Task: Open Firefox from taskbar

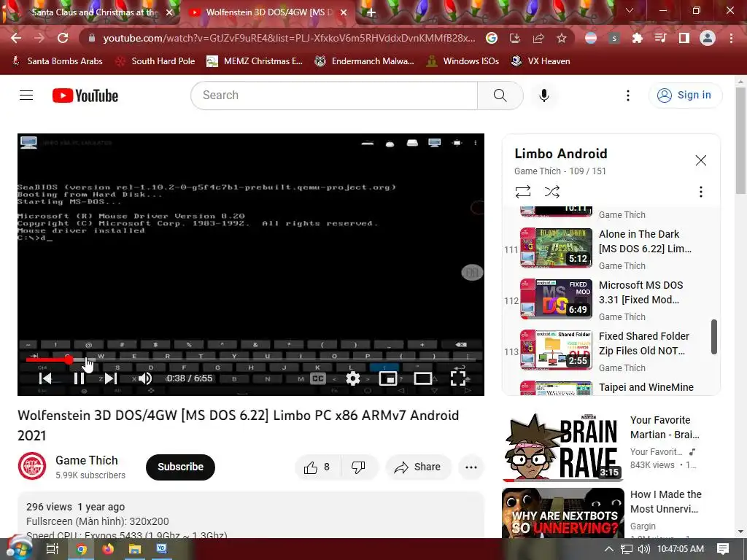Action: click(108, 549)
